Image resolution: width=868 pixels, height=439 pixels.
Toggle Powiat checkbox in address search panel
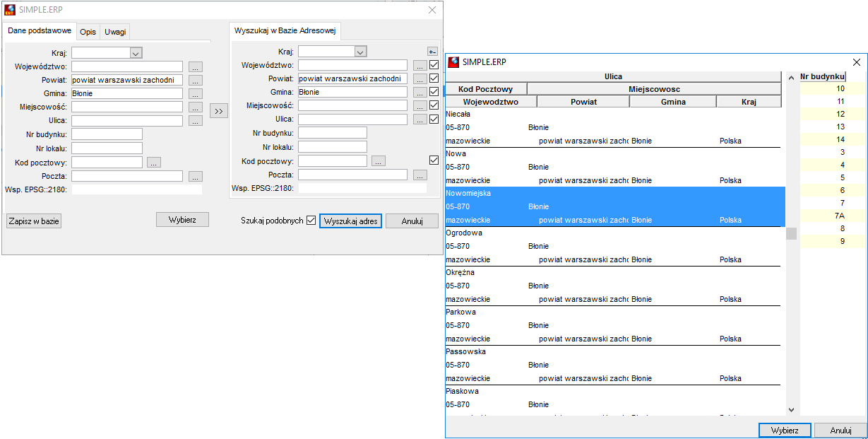434,78
